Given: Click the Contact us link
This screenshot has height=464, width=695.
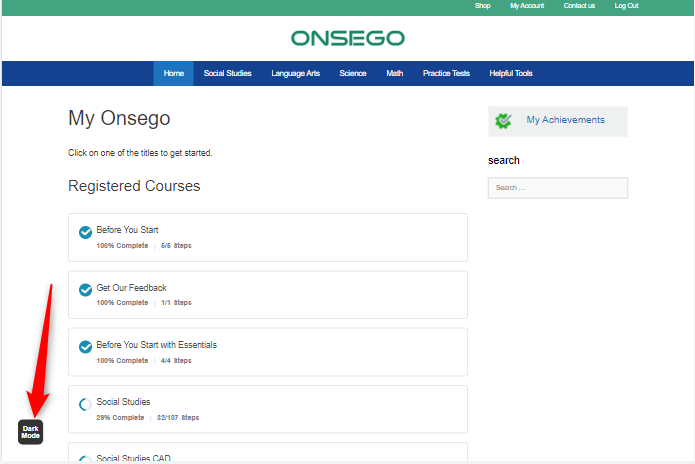Looking at the screenshot, I should 579,6.
